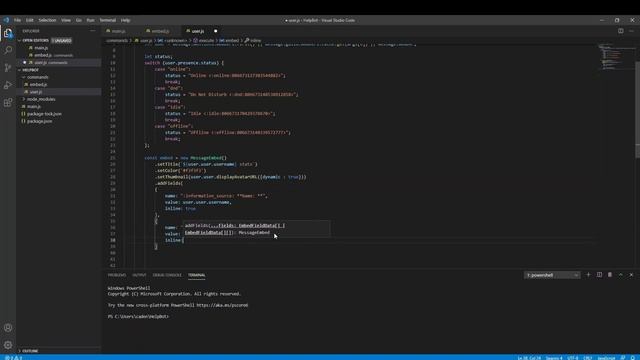Collapse the Open Editors section
The image size is (640, 360).
pos(19,40)
